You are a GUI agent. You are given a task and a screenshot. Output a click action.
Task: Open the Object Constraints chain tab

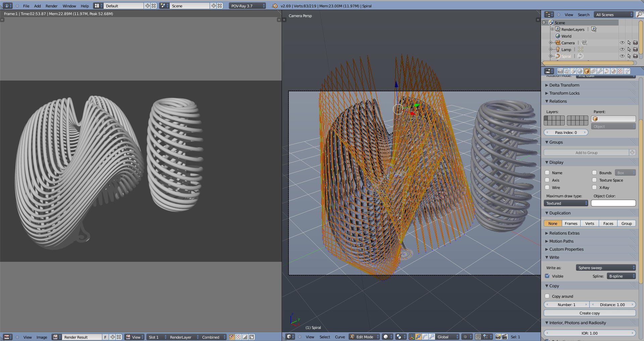tap(593, 71)
